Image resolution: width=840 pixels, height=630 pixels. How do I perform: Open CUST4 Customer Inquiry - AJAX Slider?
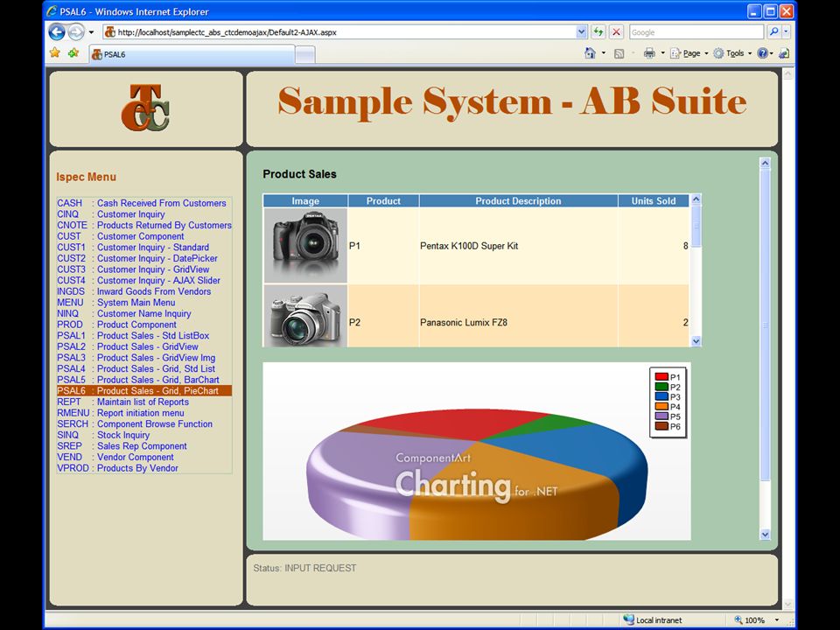[139, 280]
